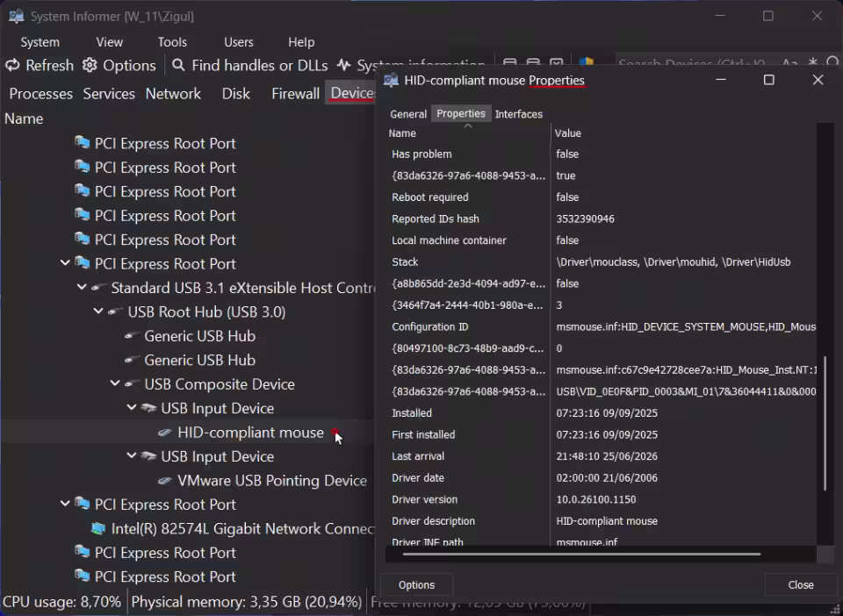The height and width of the screenshot is (616, 843).
Task: Collapse USB Input Device containing HID-compliant mouse
Action: coord(132,408)
